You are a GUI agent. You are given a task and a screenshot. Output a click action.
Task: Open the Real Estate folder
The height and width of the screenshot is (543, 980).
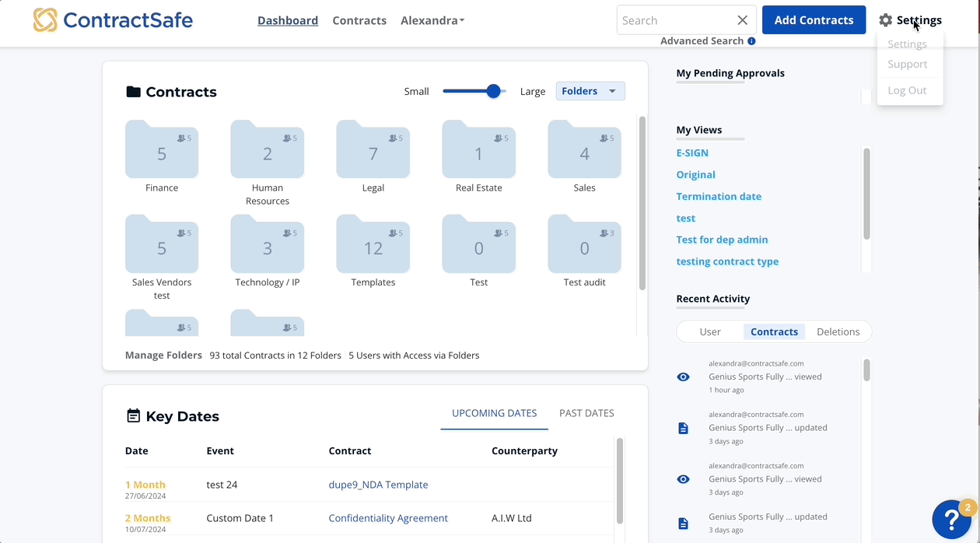479,149
